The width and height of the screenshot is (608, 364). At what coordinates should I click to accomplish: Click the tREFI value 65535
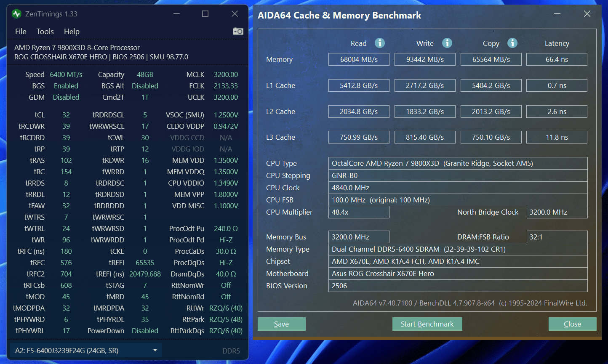145,263
